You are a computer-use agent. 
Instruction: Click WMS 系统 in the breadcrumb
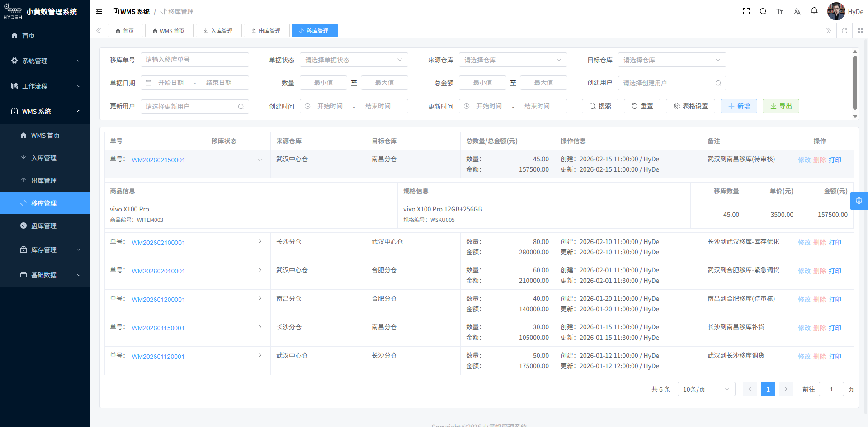131,11
